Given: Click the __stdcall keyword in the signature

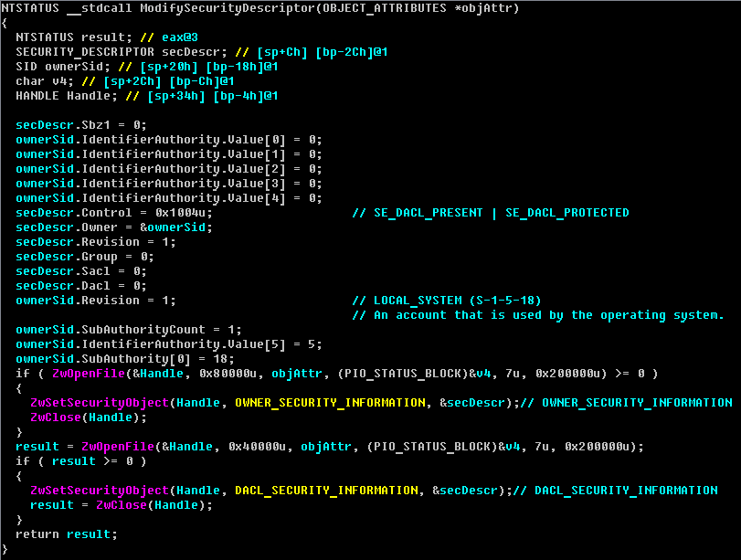Looking at the screenshot, I should click(x=100, y=8).
